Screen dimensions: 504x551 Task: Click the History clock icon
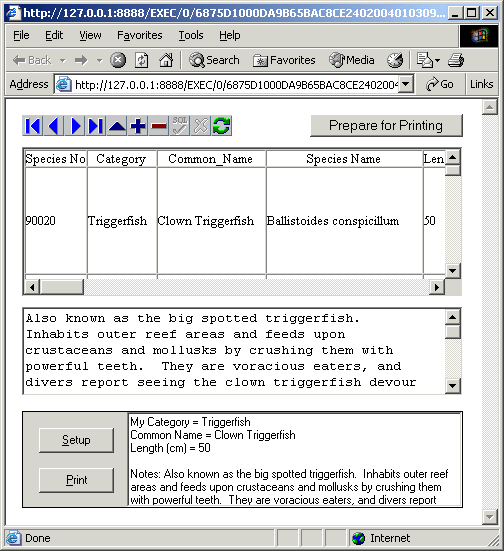pos(395,60)
